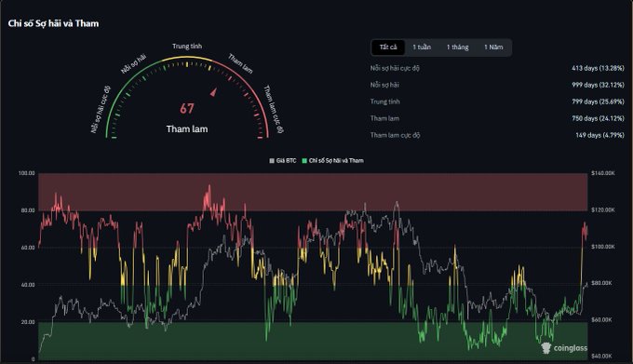Switch to the "1 tháng" tab
The width and height of the screenshot is (633, 364).
(457, 47)
